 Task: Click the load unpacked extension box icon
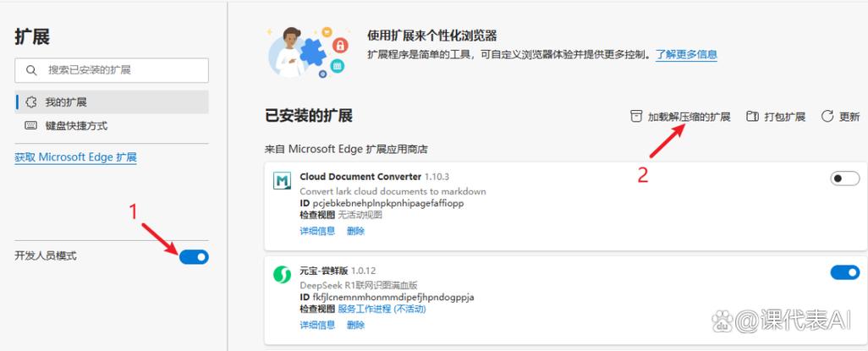636,116
